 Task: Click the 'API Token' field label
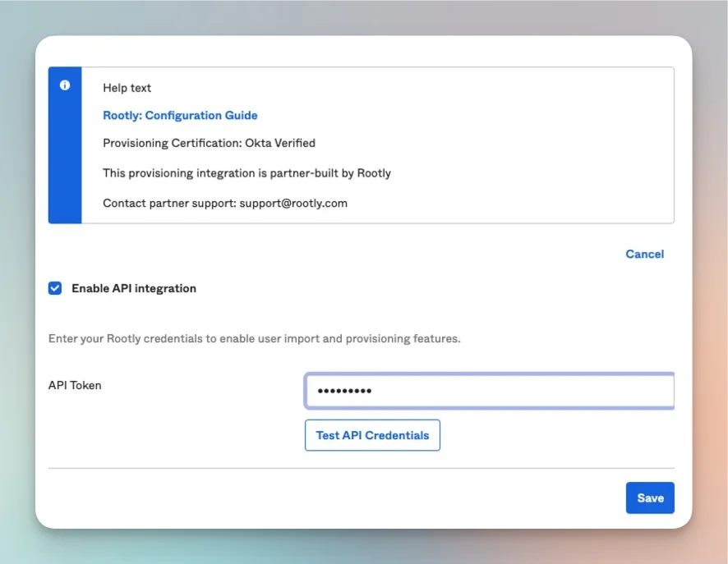pyautogui.click(x=75, y=385)
